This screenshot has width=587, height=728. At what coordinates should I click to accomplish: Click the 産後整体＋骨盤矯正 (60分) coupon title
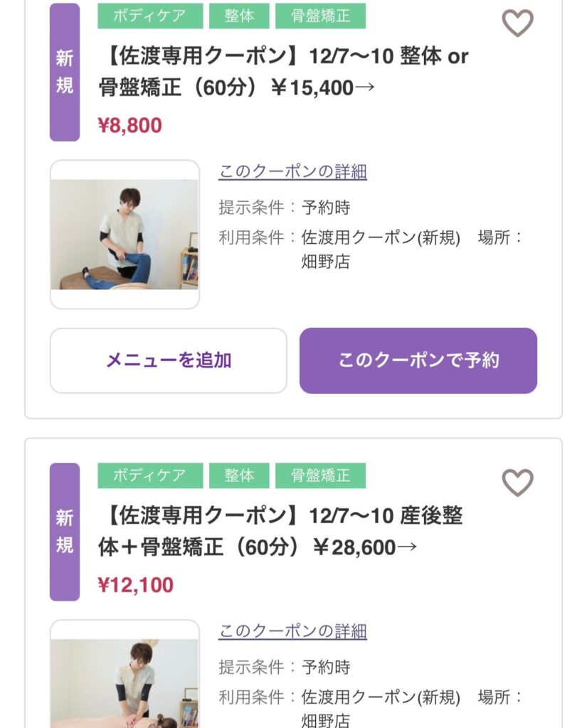tap(280, 531)
